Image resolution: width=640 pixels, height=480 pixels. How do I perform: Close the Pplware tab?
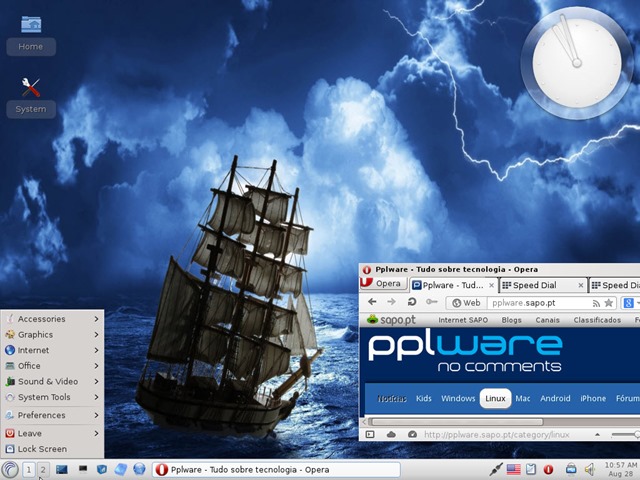(492, 285)
